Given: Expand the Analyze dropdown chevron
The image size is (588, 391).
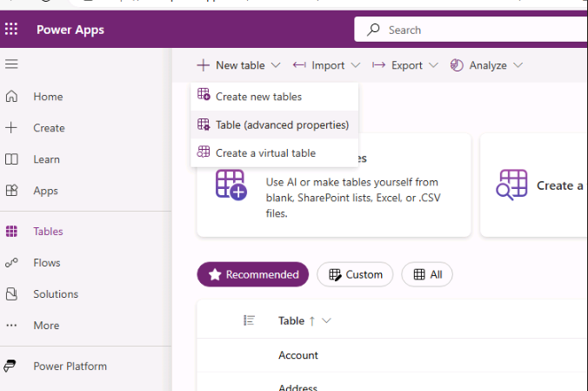Looking at the screenshot, I should coord(518,65).
